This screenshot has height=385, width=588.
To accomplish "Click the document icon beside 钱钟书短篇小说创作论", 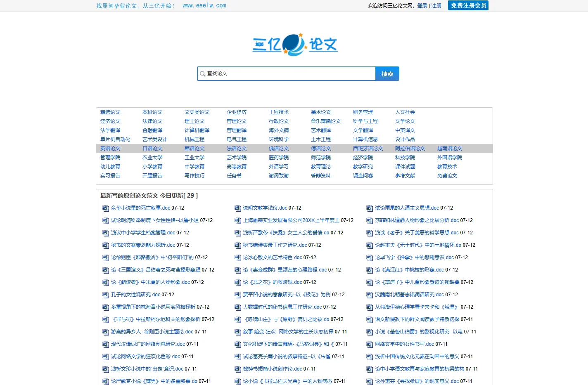I will pyautogui.click(x=237, y=369).
